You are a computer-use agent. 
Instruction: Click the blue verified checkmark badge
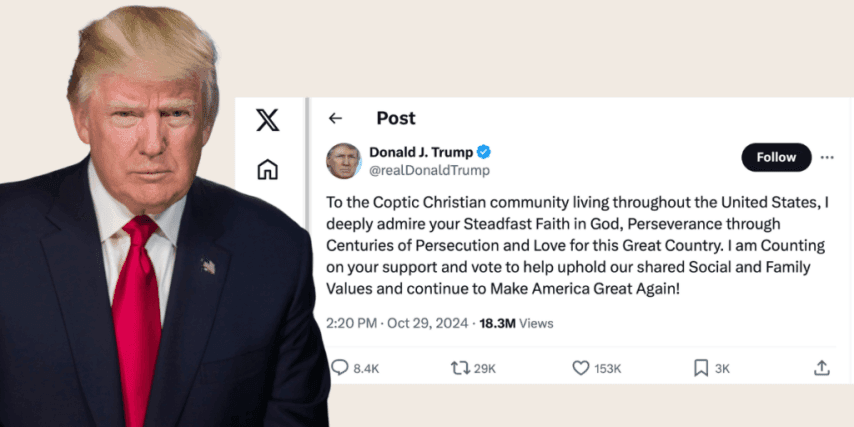tap(483, 152)
